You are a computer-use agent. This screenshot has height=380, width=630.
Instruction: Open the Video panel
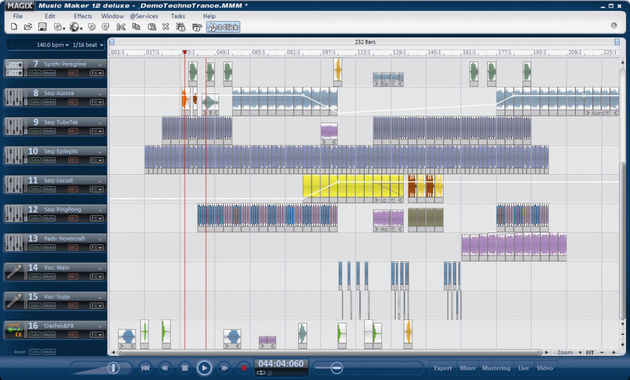click(x=545, y=368)
